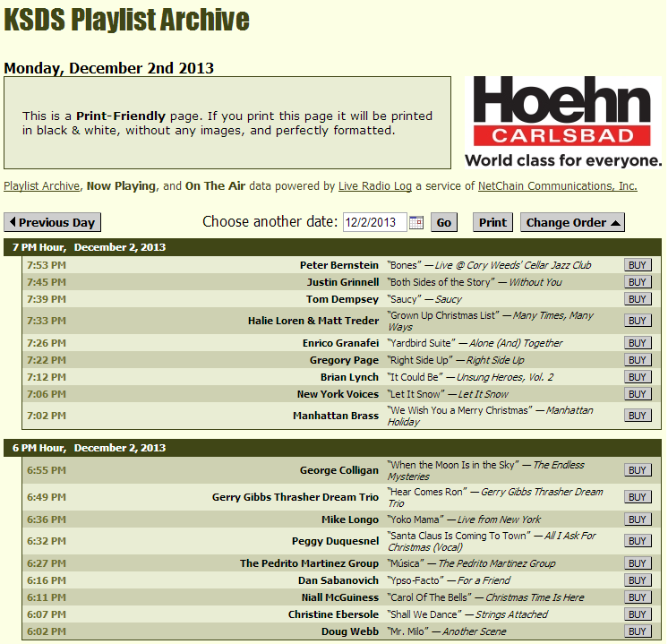Buy Peggy Duquesnel's "Santa Claus Is Coming To Town"

(638, 541)
